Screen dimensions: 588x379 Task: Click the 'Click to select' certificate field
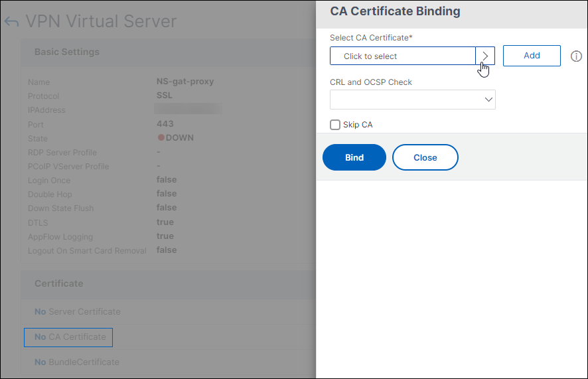(x=403, y=56)
